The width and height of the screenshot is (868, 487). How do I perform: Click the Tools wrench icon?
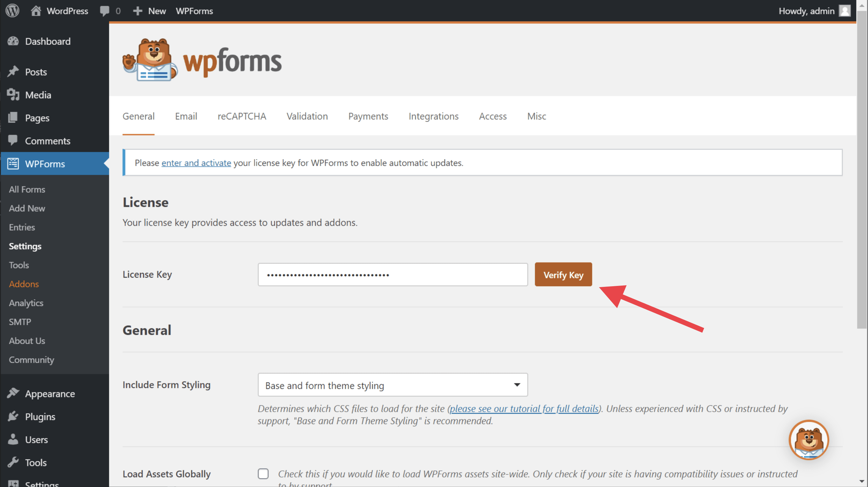click(13, 463)
